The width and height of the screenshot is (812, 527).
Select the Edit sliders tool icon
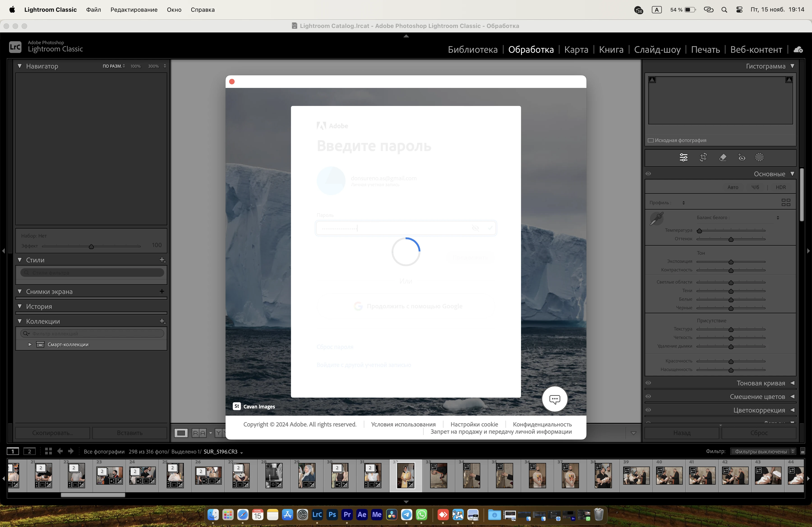click(683, 158)
